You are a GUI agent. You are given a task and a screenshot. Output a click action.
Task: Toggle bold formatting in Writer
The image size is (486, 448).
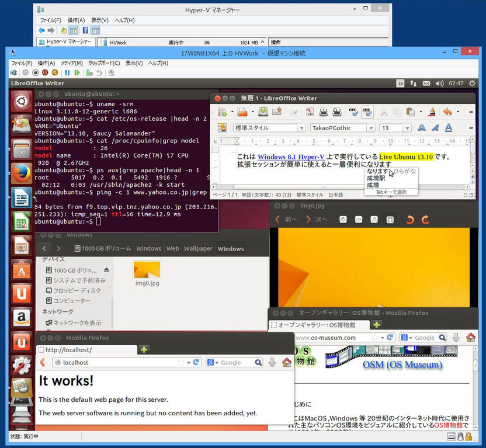coord(422,128)
